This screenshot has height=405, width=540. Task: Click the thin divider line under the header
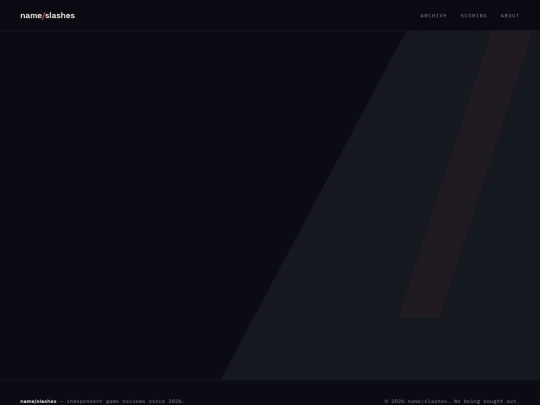click(270, 30)
